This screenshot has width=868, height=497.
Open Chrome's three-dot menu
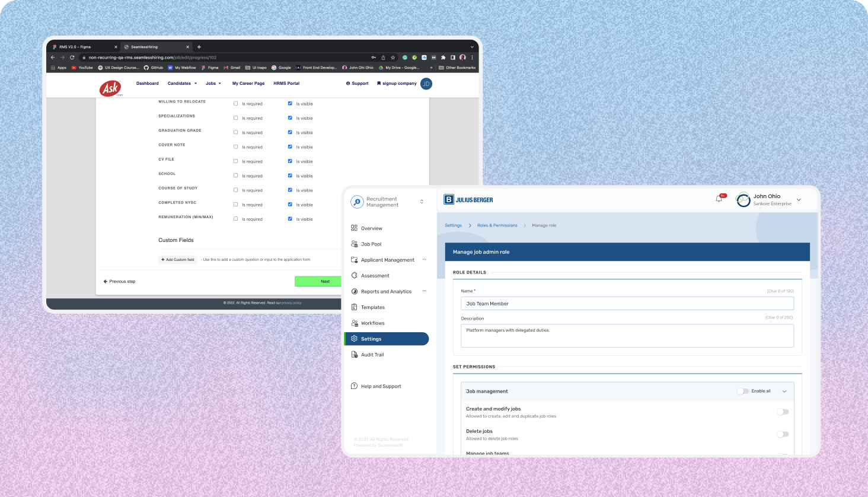pos(472,58)
